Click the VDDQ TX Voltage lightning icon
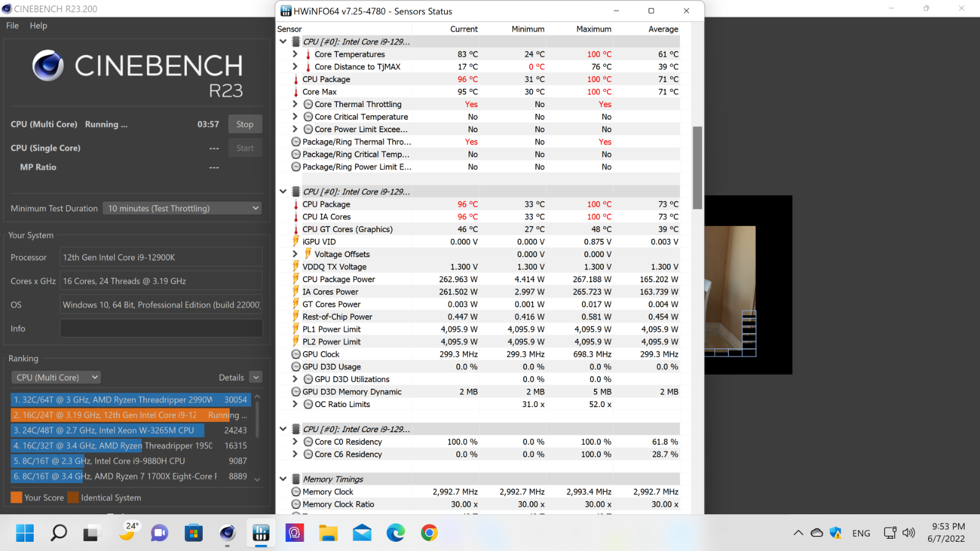The height and width of the screenshot is (551, 980). 296,266
